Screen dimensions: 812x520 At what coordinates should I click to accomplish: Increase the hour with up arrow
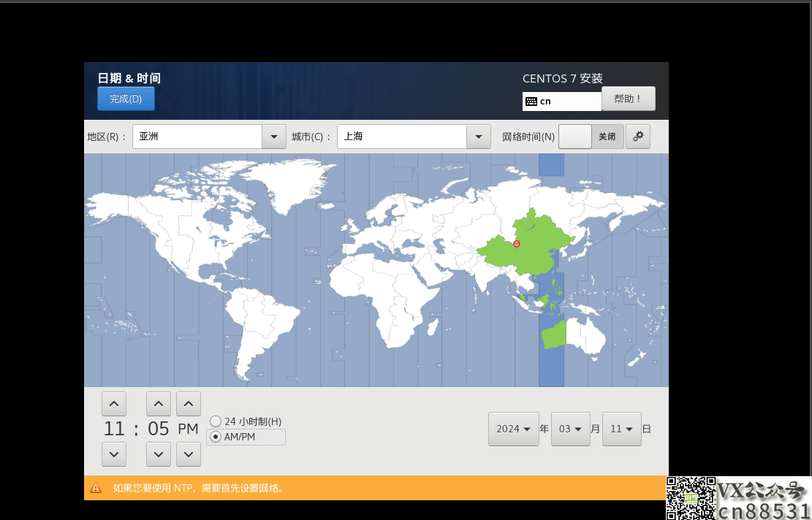[114, 404]
